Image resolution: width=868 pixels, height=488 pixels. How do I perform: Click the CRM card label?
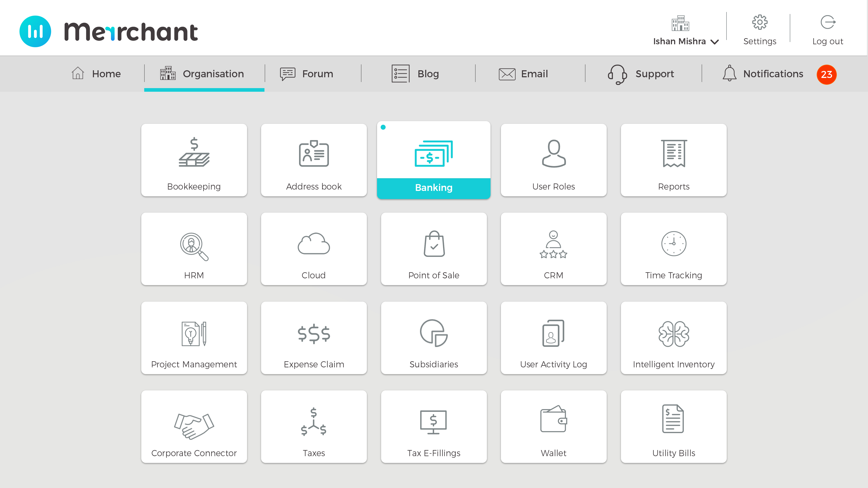coord(553,275)
